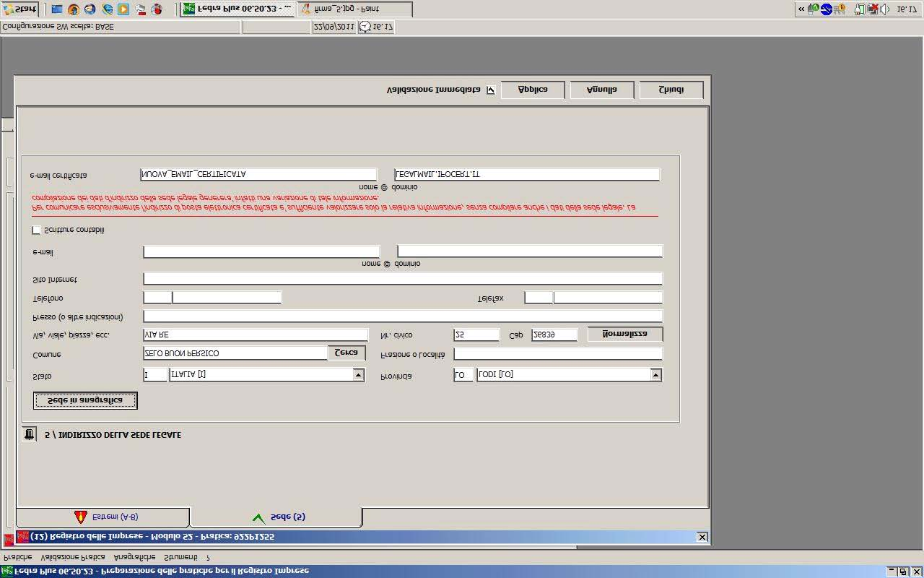The width and height of the screenshot is (924, 578).
Task: Open Thunderbird from the quick launch bar
Action: click(x=90, y=9)
